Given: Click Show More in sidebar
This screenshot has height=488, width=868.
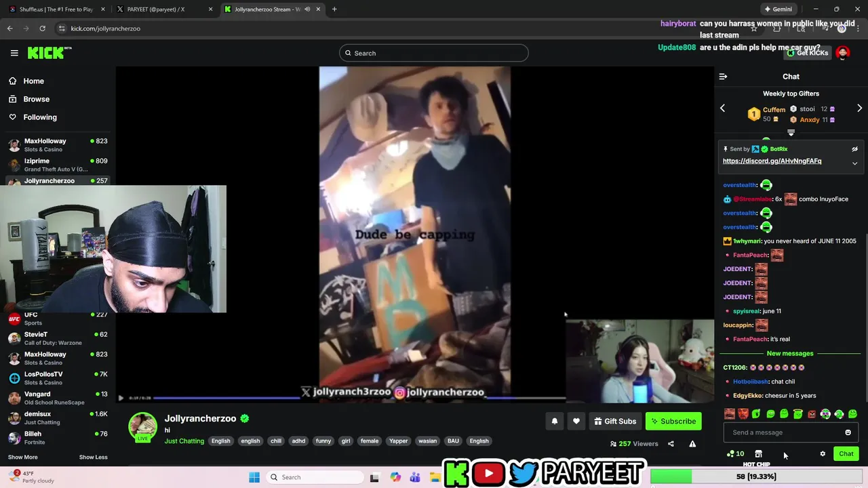Looking at the screenshot, I should 22,457.
